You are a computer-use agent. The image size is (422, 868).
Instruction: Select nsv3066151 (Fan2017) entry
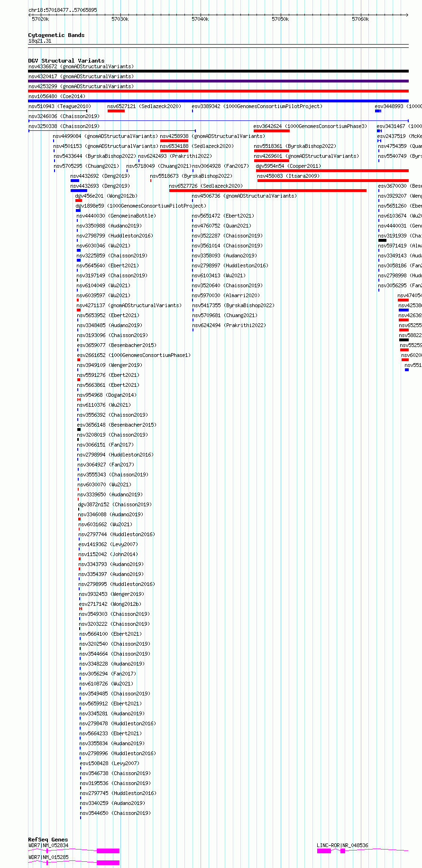pos(106,445)
